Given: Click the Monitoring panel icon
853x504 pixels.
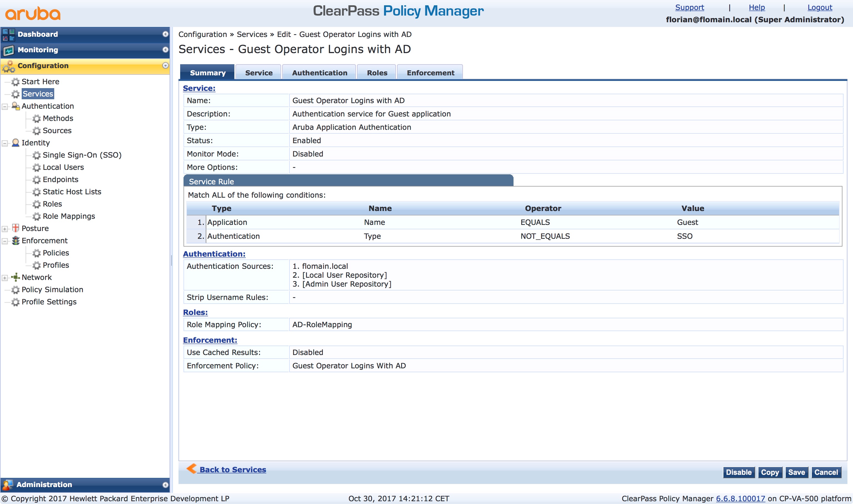Looking at the screenshot, I should click(x=9, y=50).
